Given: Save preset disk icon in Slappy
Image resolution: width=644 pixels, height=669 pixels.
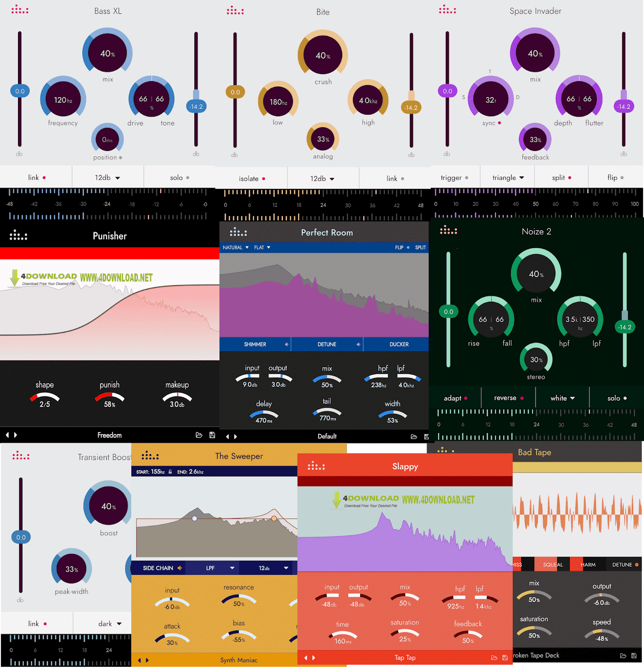Looking at the screenshot, I should tap(505, 658).
